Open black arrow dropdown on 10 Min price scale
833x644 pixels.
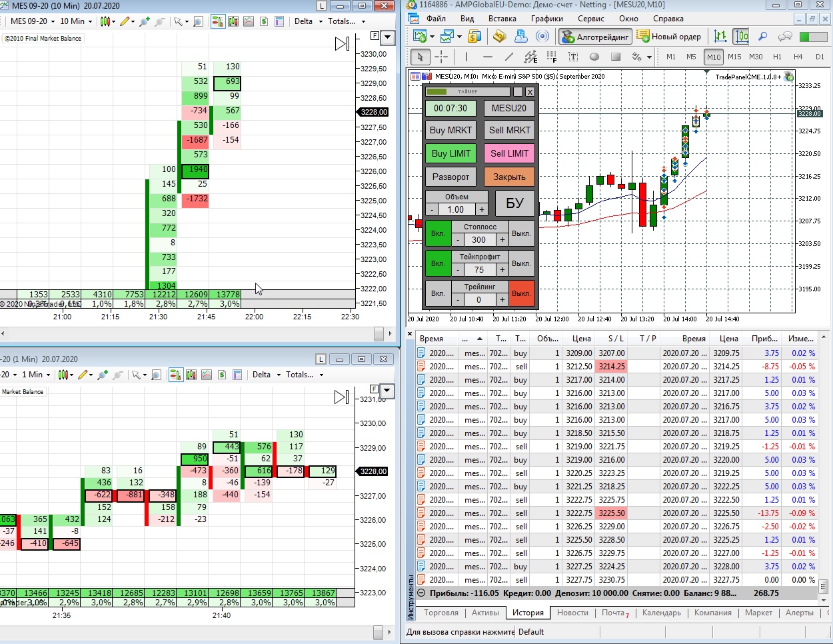[388, 38]
